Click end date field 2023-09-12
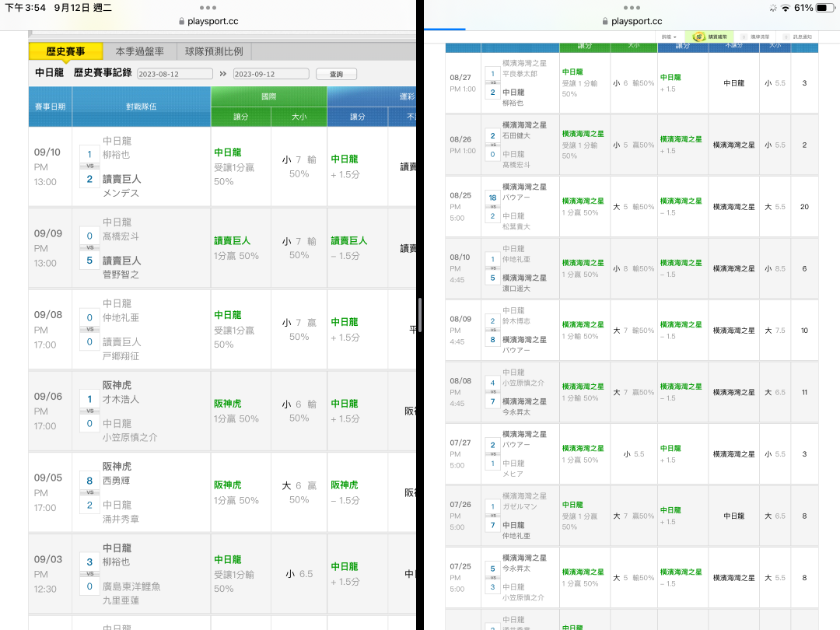 271,74
